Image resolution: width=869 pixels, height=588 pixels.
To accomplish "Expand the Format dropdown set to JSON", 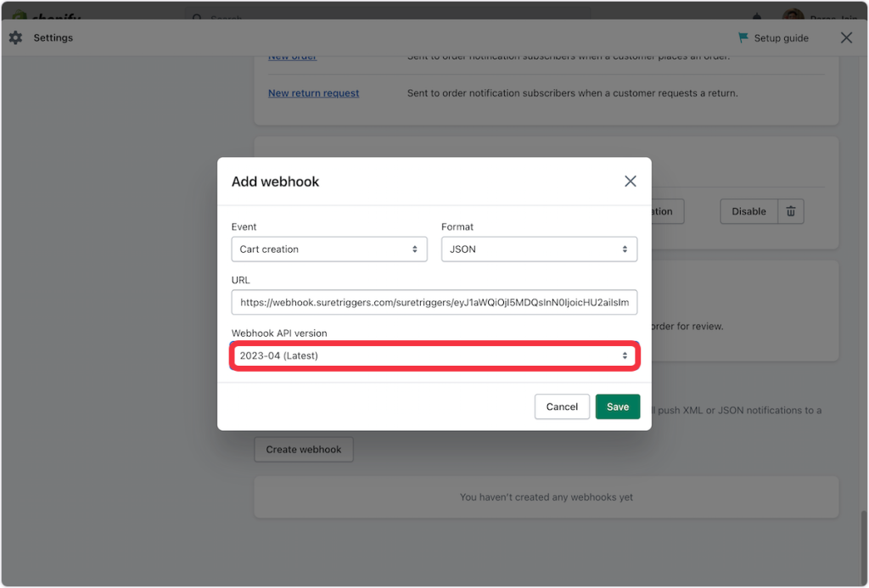I will 539,249.
